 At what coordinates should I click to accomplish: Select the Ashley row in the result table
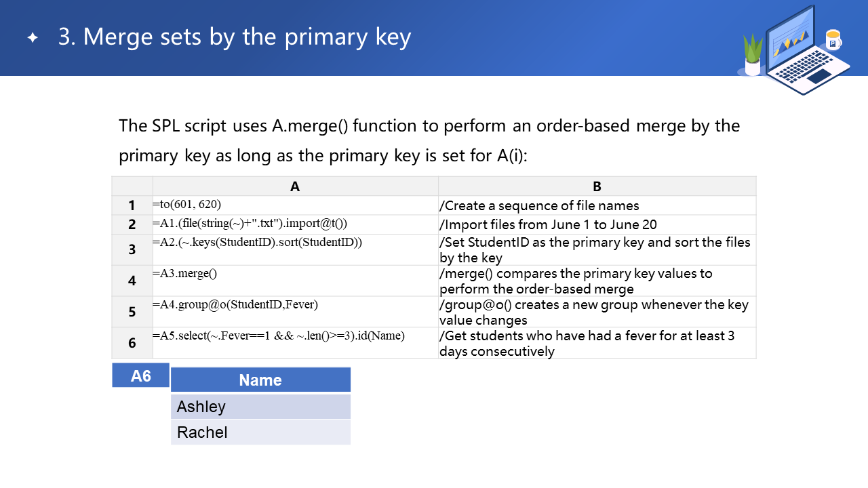pos(260,407)
